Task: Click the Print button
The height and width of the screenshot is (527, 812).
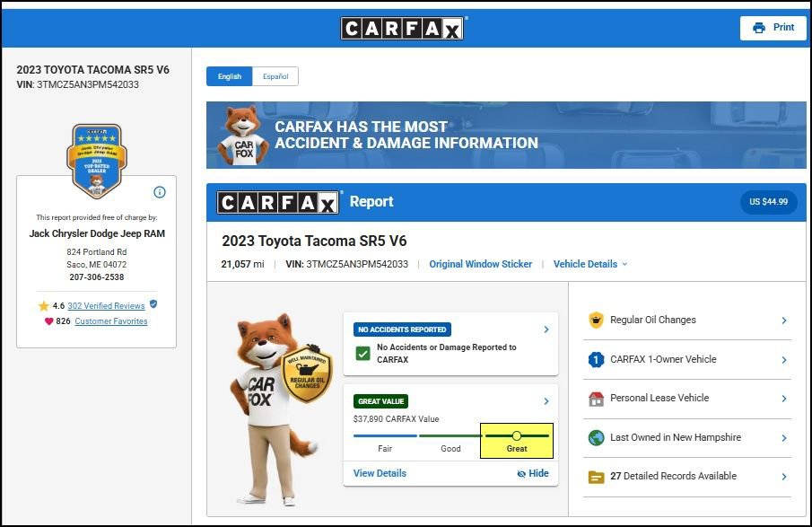Action: tap(773, 28)
